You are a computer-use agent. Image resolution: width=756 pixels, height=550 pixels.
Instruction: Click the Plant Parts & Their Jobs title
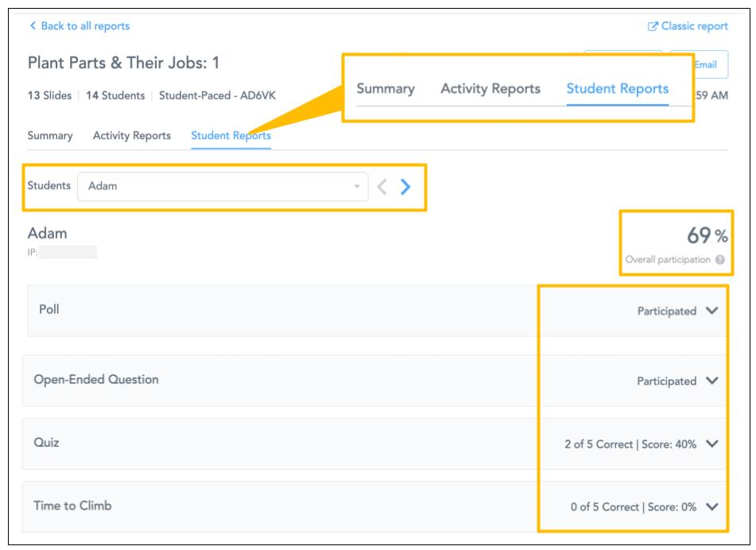click(x=123, y=63)
